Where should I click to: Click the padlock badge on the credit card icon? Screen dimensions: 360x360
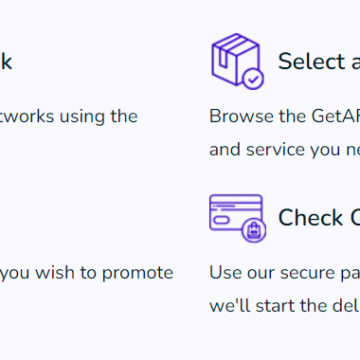coord(254,231)
